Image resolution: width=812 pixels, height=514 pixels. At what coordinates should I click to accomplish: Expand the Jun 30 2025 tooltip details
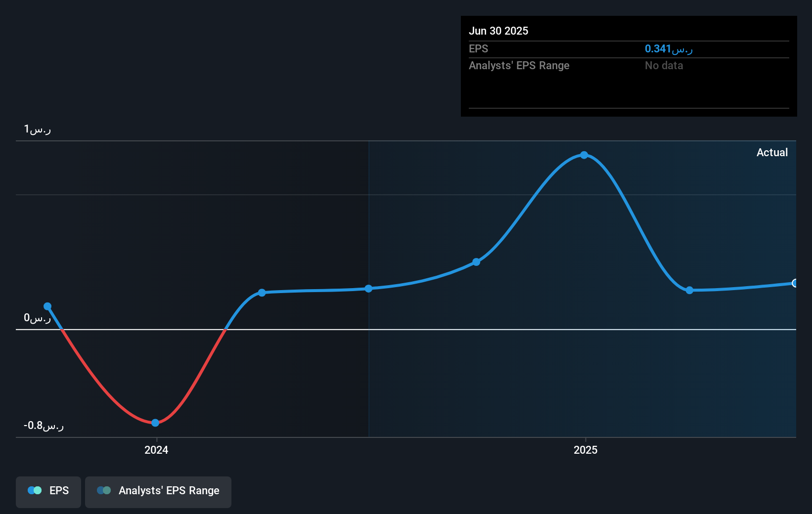(x=498, y=31)
